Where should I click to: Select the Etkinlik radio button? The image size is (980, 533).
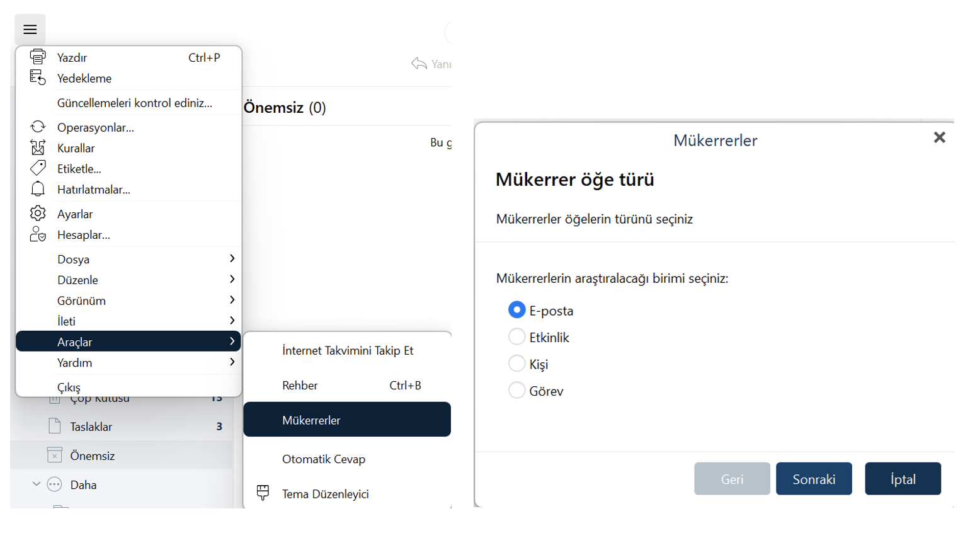(x=516, y=337)
